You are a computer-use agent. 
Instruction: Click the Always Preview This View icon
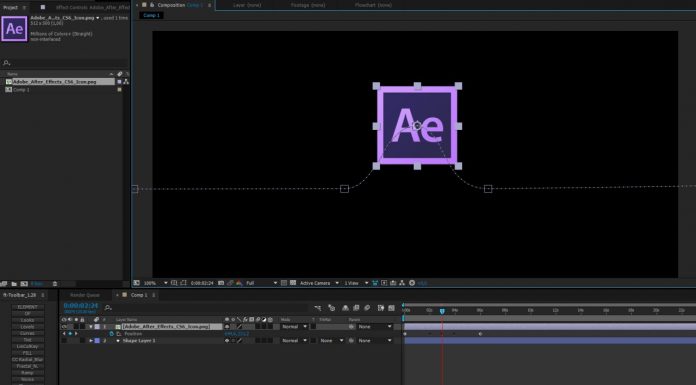coord(136,283)
